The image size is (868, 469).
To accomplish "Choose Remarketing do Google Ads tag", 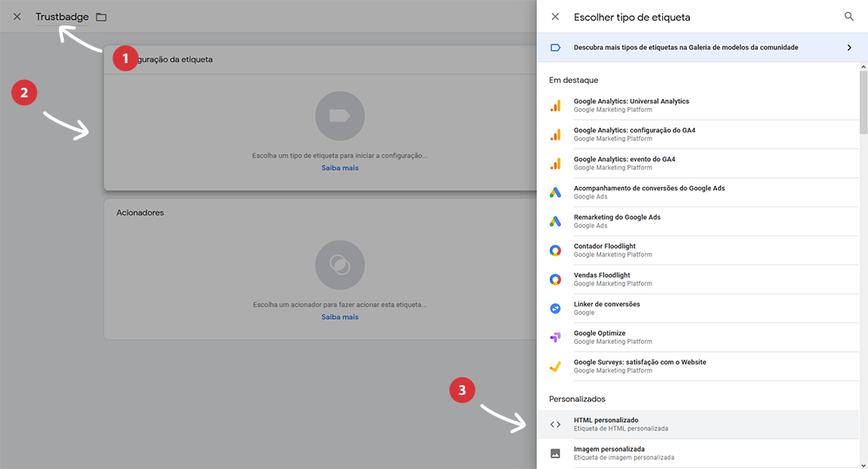I will (x=697, y=222).
